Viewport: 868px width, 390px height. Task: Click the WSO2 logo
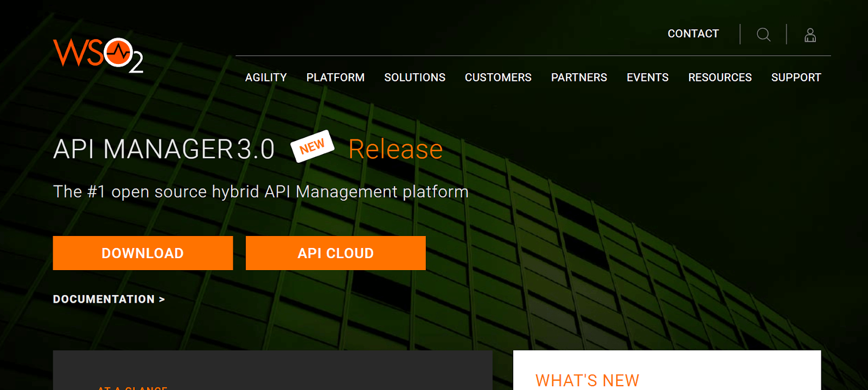pyautogui.click(x=98, y=55)
